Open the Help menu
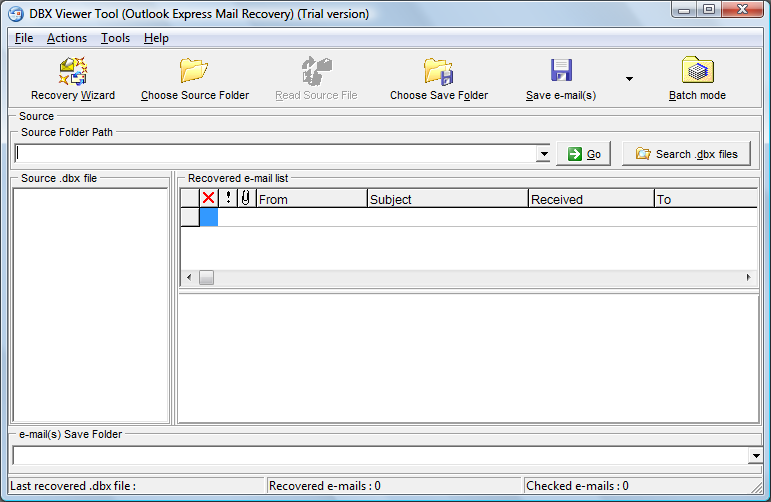The height and width of the screenshot is (502, 771). (x=156, y=38)
